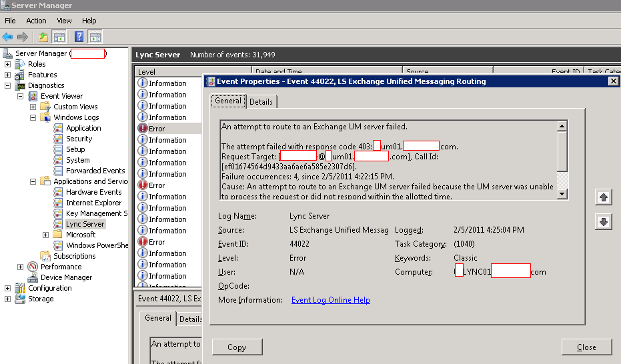Click the Close button in the dialog
621x364 pixels.
586,347
